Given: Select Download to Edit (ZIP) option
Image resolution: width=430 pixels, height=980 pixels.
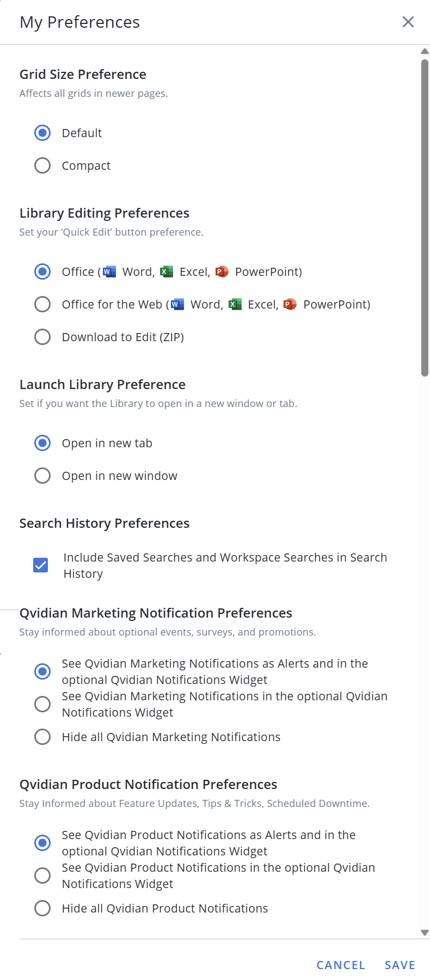Looking at the screenshot, I should point(42,337).
